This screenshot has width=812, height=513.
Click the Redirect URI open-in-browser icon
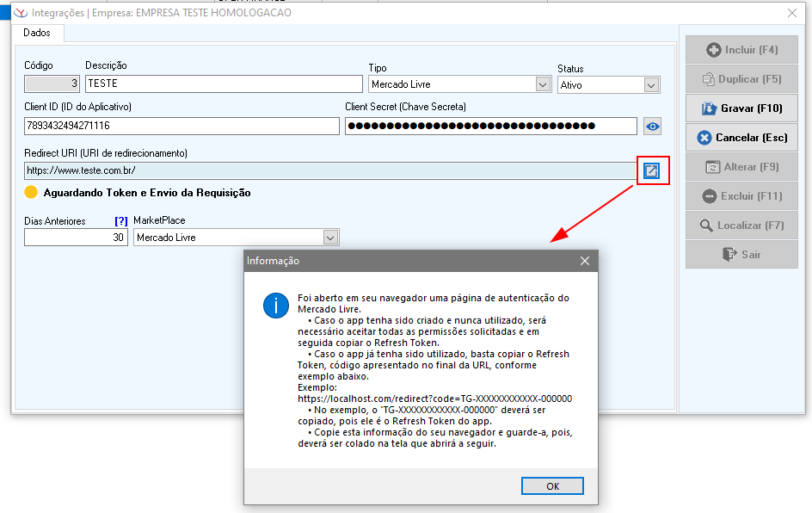[651, 170]
